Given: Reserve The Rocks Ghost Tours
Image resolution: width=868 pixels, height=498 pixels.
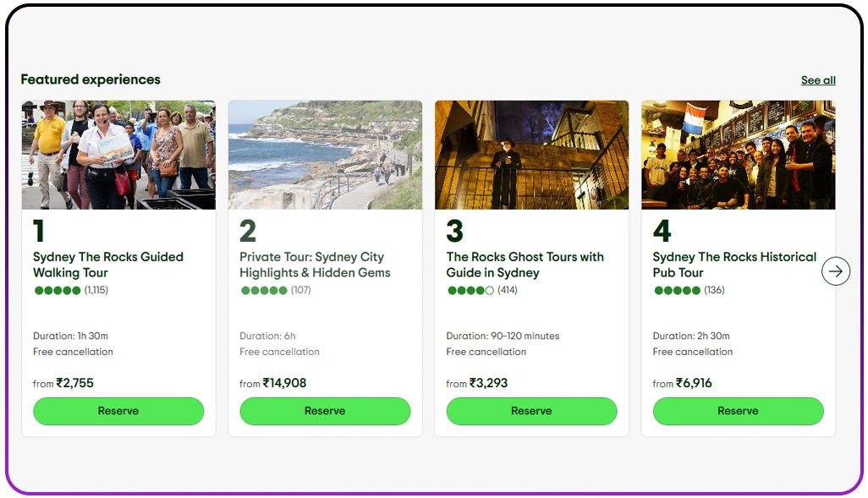Looking at the screenshot, I should coord(531,411).
